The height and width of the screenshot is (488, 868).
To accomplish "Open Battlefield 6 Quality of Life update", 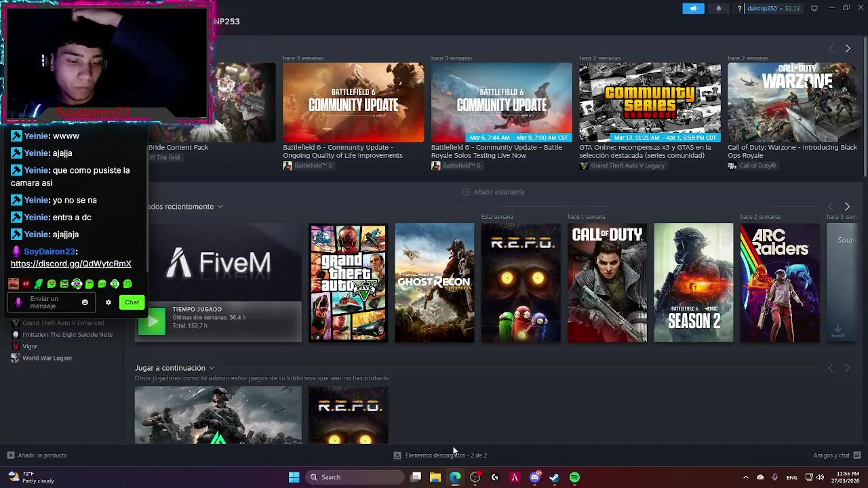I will point(353,102).
